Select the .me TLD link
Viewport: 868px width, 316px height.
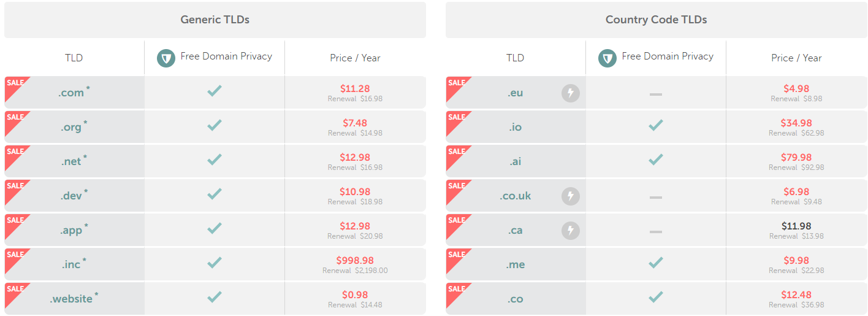(x=515, y=264)
